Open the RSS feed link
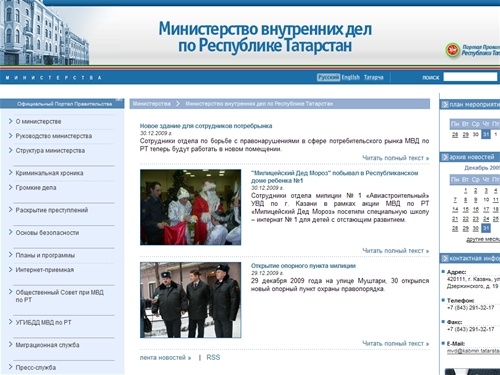This screenshot has height=375, width=500. coord(213,358)
